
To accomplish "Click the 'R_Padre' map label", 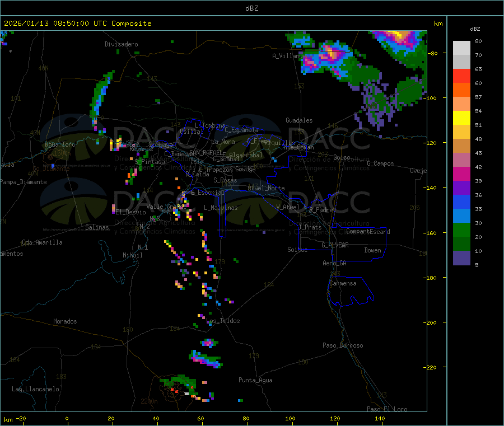I will tap(321, 210).
